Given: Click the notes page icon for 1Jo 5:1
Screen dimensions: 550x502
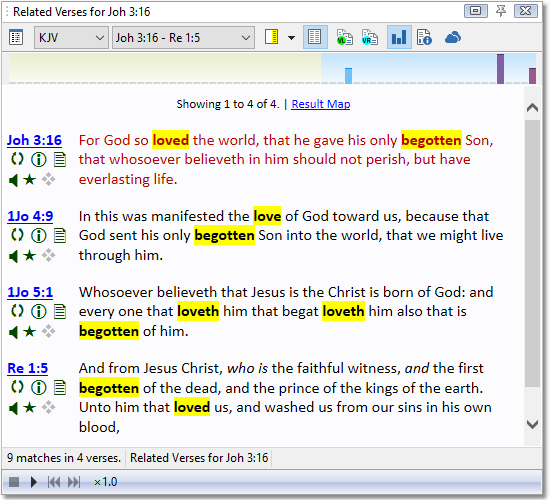Looking at the screenshot, I should [x=60, y=312].
